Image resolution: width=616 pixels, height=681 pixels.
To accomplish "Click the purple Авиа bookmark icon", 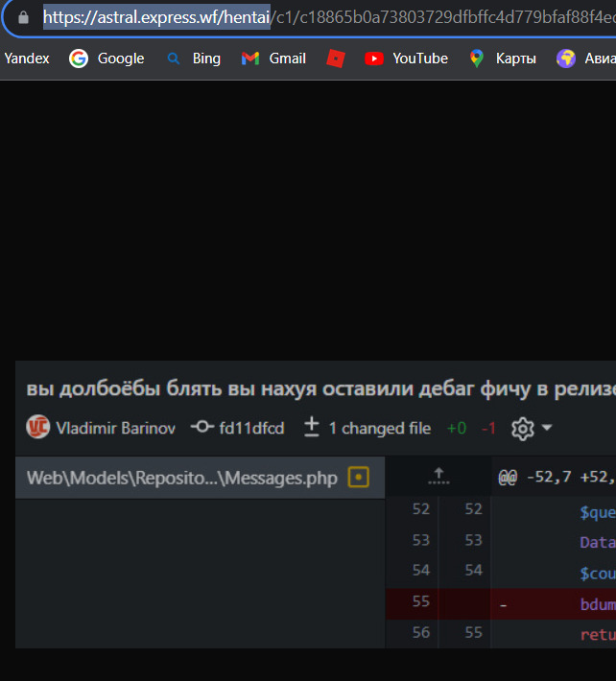I will point(566,59).
